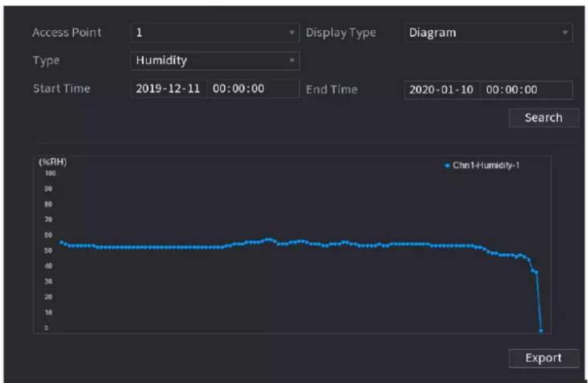This screenshot has height=383, width=588.
Task: Click the End Time label
Action: click(x=332, y=89)
